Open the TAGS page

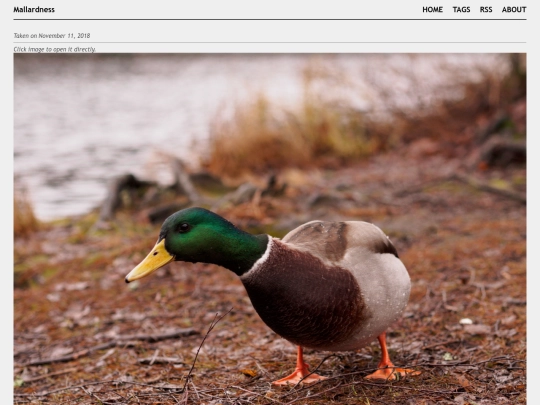click(461, 10)
